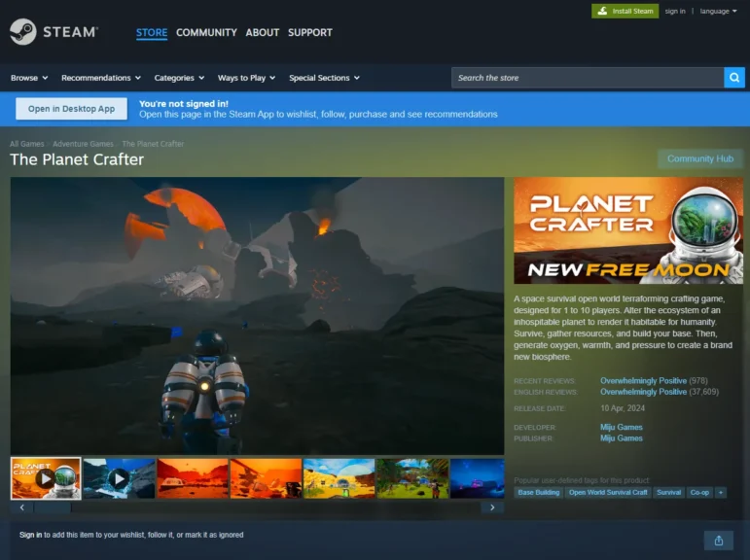Select the yellow desert dome screenshot thumbnail
Viewport: 750px width, 560px height.
point(339,478)
